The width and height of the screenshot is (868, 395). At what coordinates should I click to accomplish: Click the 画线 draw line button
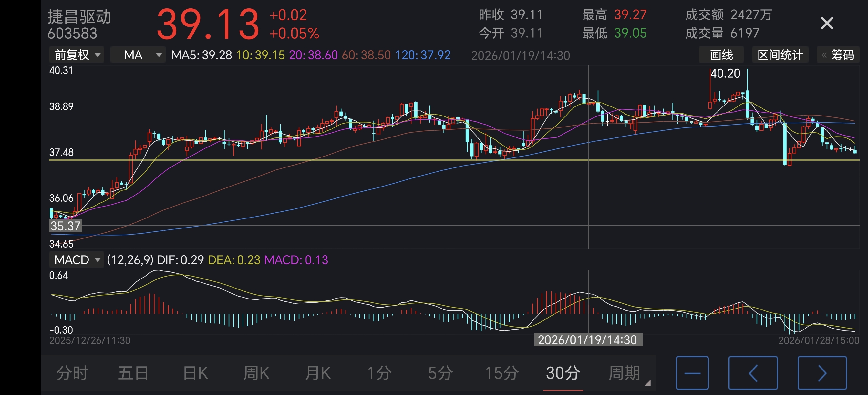(721, 55)
